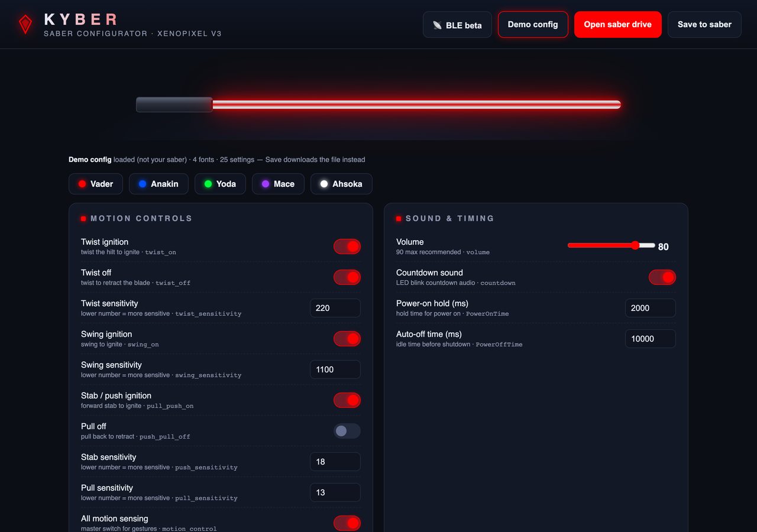Turn off the Countdown sound toggle

662,277
